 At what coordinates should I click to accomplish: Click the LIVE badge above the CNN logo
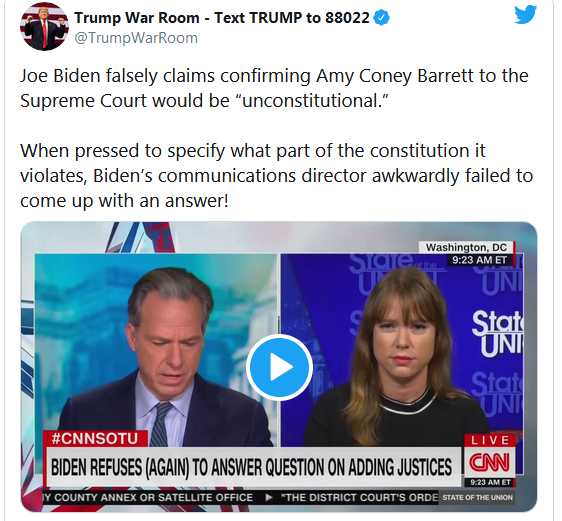(490, 440)
